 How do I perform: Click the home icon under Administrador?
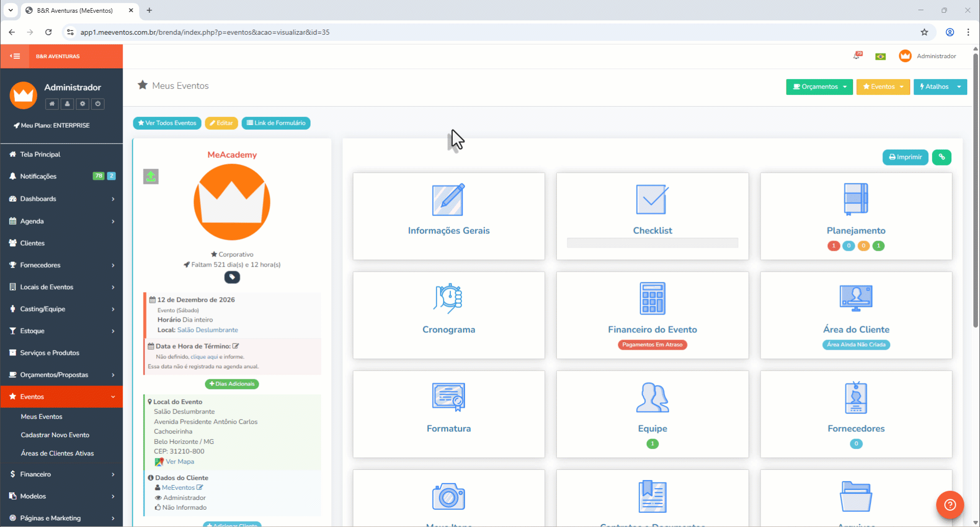tap(52, 104)
